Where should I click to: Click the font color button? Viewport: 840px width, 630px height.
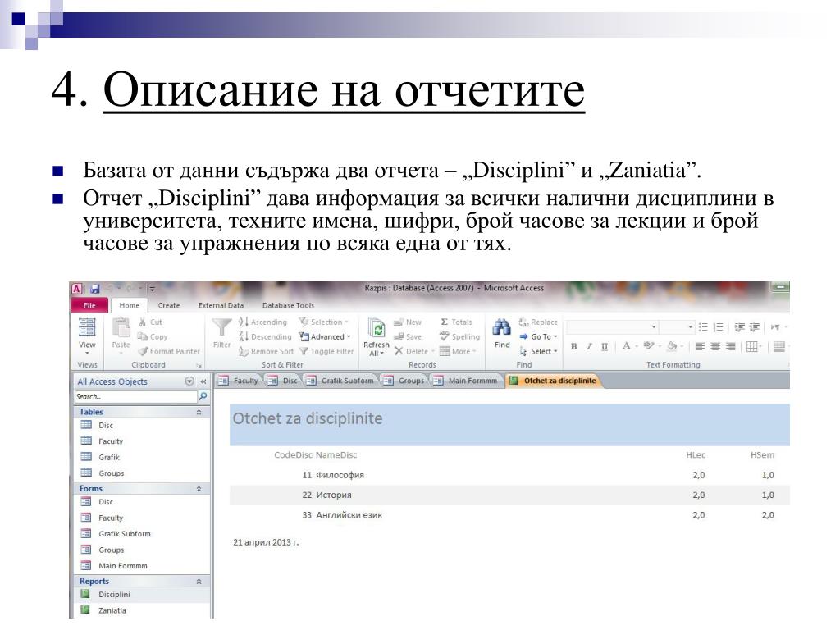coord(627,346)
